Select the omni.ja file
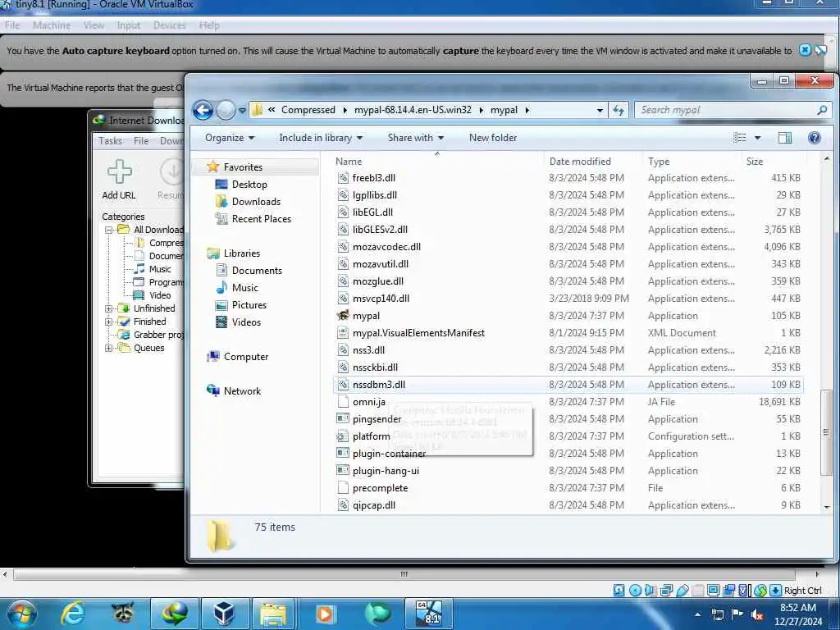 pyautogui.click(x=568, y=402)
